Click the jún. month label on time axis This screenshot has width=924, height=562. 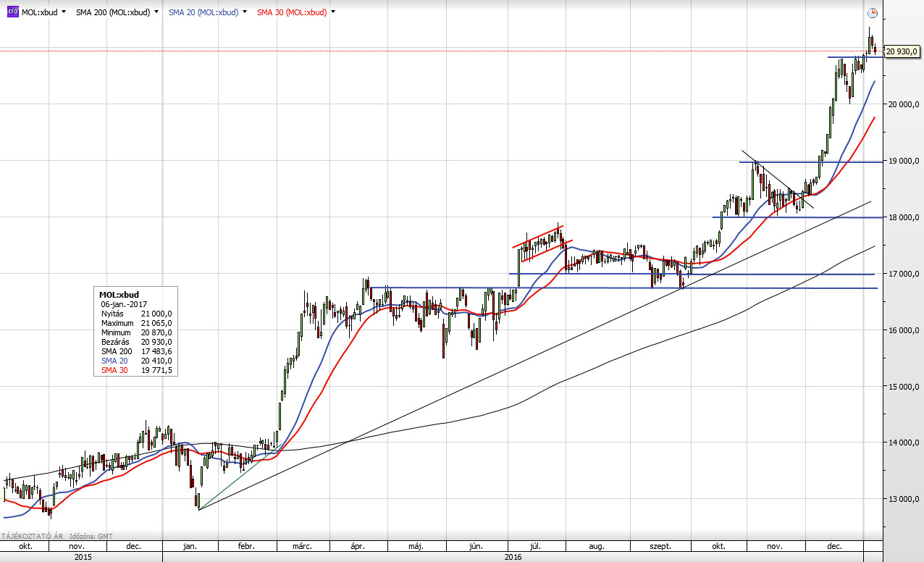click(x=476, y=546)
